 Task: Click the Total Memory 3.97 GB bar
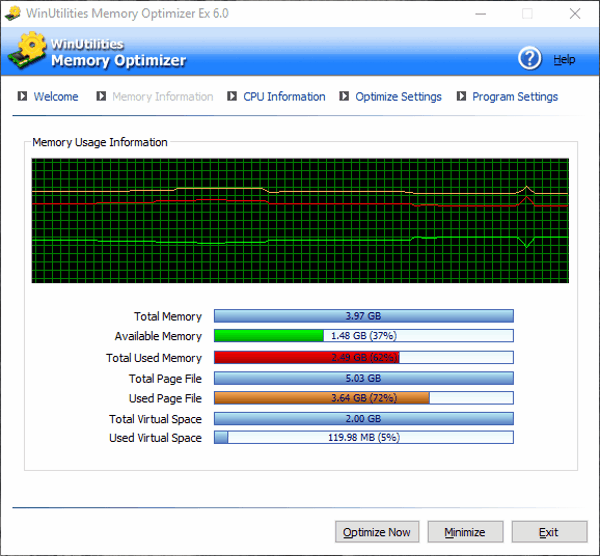364,316
